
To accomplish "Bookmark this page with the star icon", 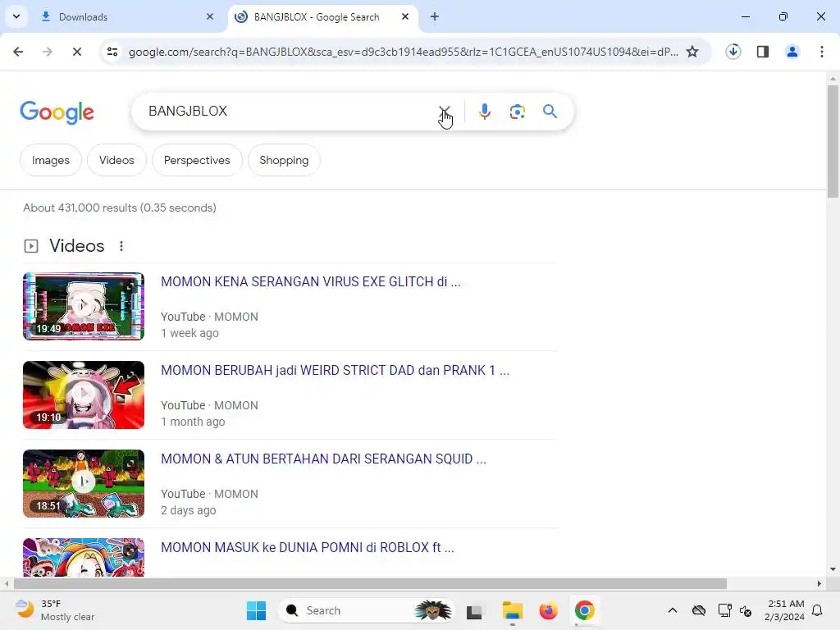I will (692, 52).
